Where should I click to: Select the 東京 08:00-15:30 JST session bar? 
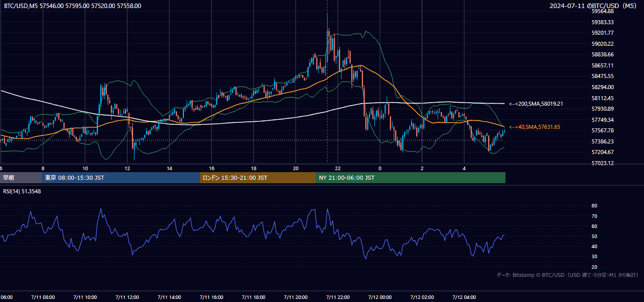click(121, 178)
